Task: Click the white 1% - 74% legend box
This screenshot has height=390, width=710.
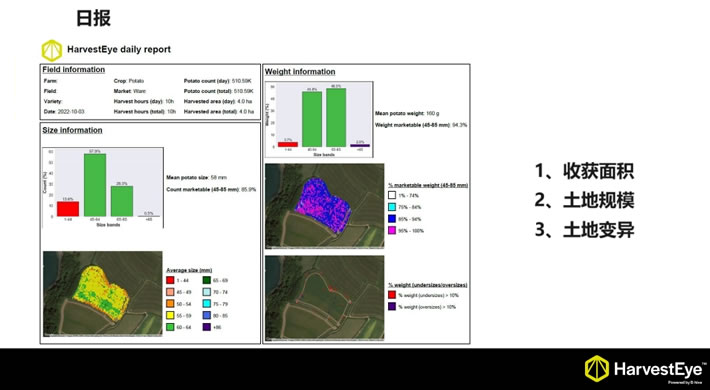Action: [392, 195]
